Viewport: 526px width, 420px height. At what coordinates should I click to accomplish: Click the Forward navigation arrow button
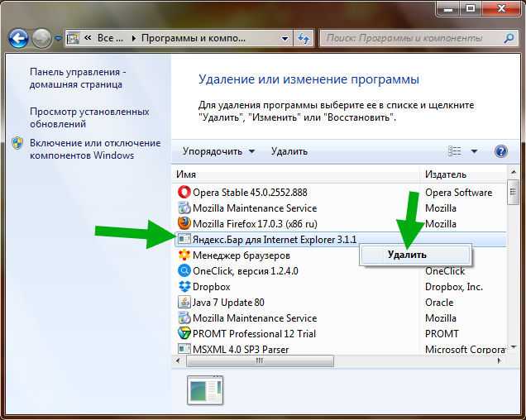click(x=41, y=38)
